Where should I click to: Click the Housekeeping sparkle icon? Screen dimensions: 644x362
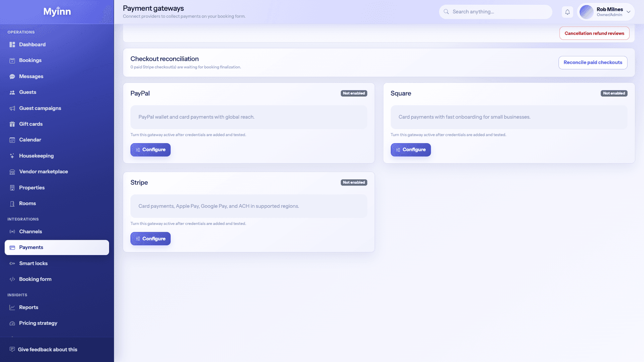[x=12, y=156]
